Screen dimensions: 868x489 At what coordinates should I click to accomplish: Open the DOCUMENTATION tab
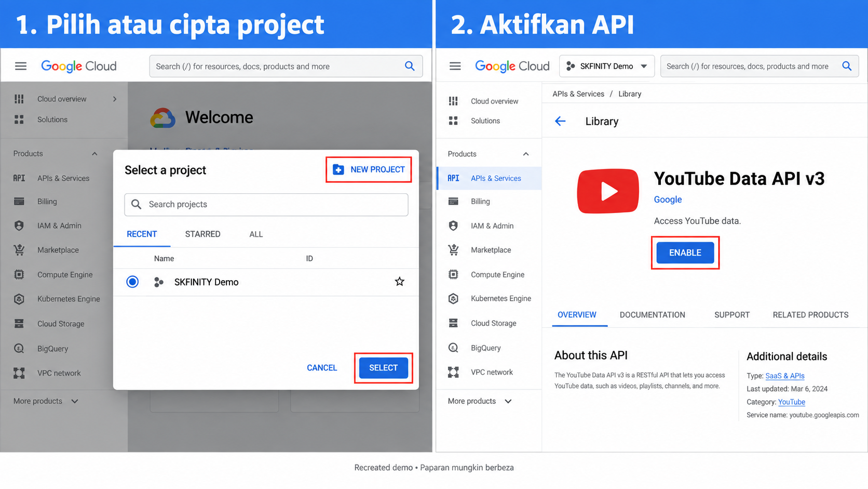click(652, 315)
